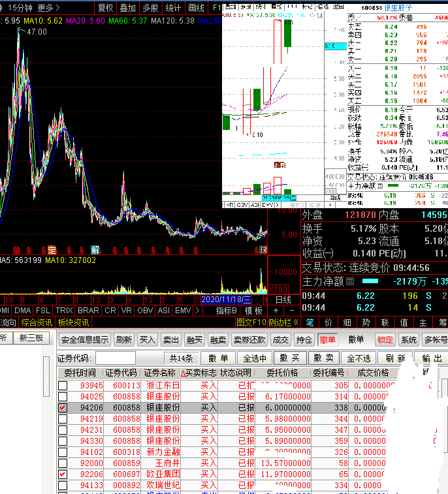
Task: Switch to the OBV indicator tab
Action: pyautogui.click(x=145, y=311)
